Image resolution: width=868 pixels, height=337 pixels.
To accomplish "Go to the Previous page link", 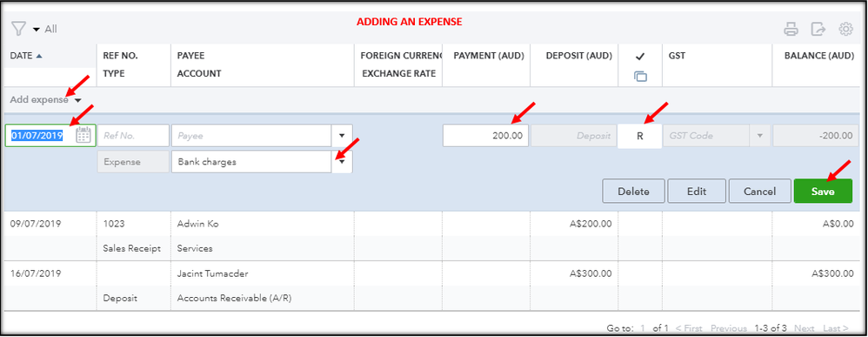I will tap(729, 328).
